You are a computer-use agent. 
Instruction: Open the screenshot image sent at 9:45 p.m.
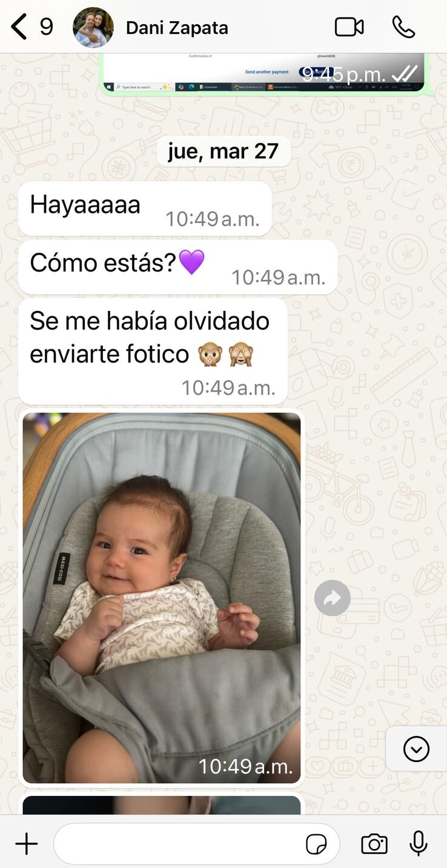coord(263,73)
